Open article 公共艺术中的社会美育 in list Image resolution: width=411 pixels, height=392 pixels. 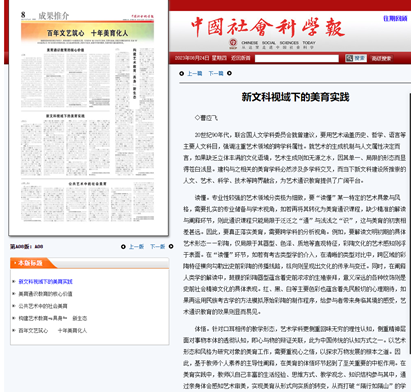(43, 306)
